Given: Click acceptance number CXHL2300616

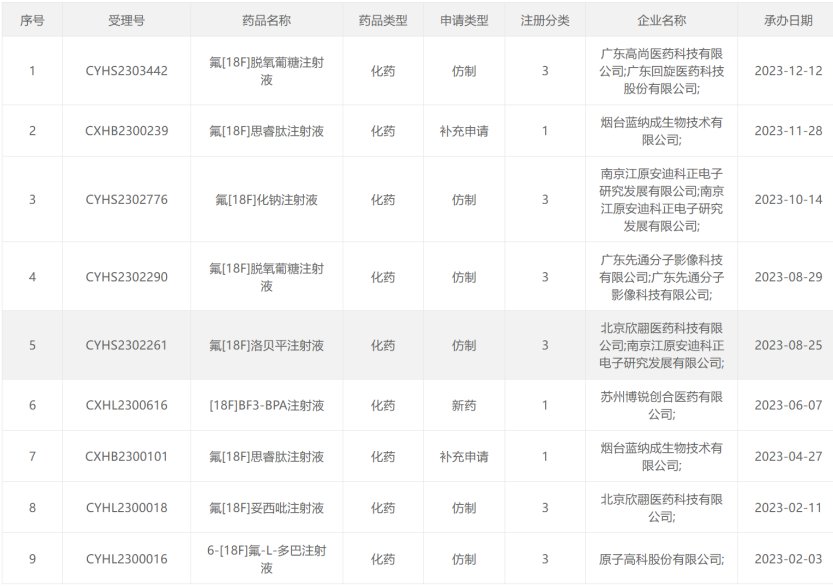Looking at the screenshot, I should click(126, 405).
